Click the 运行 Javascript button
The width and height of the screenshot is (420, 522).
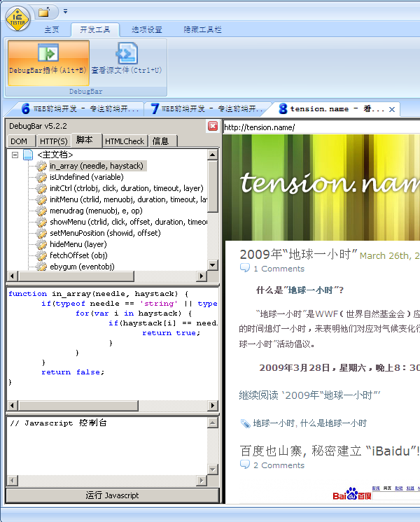(112, 495)
